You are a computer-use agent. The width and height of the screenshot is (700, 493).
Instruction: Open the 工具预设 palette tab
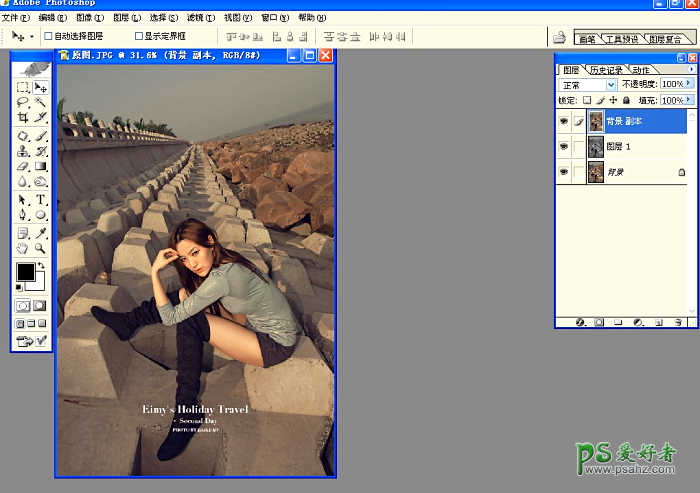pos(620,39)
